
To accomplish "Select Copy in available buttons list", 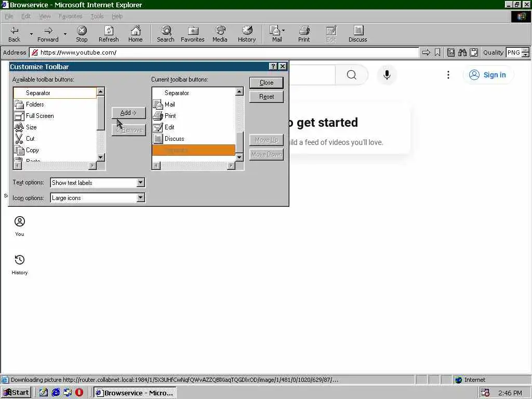I will pos(55,150).
